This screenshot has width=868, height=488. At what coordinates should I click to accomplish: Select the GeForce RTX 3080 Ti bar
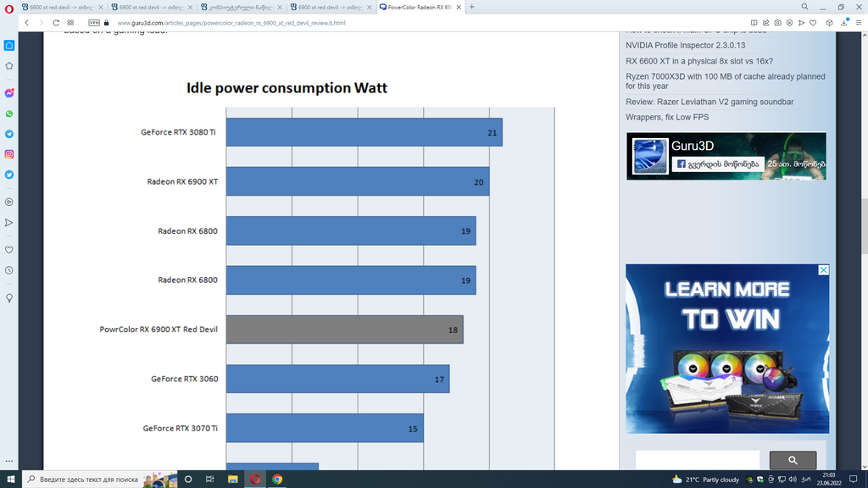coord(364,132)
